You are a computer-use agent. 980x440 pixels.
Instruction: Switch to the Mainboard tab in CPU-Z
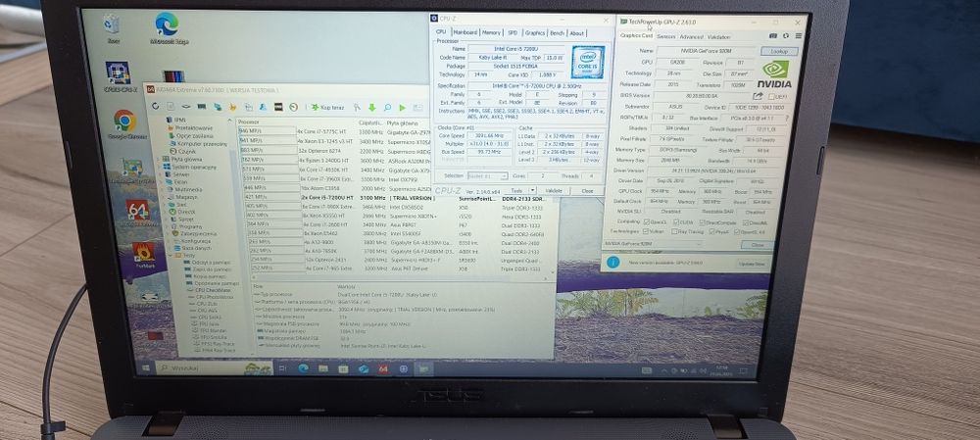(465, 32)
